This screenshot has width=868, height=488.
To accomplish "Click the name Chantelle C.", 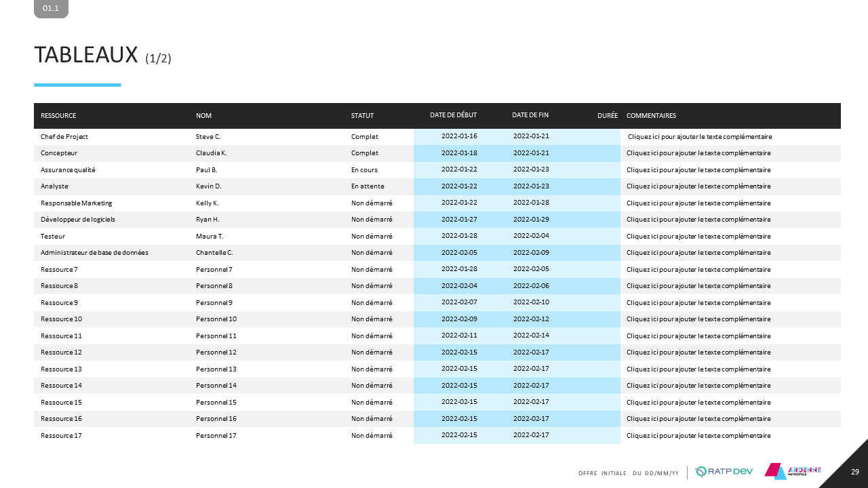I will 214,253.
